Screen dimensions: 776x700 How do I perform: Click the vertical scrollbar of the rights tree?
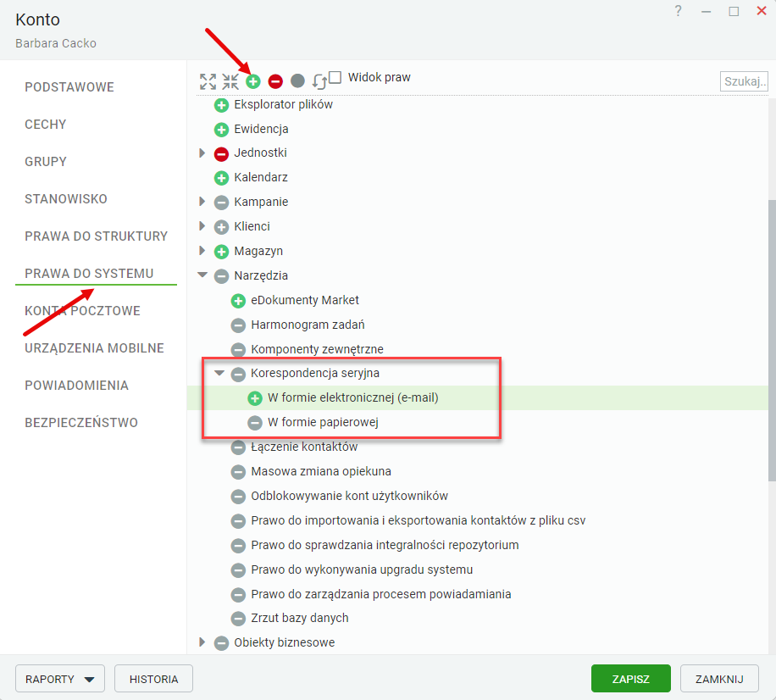pyautogui.click(x=772, y=340)
